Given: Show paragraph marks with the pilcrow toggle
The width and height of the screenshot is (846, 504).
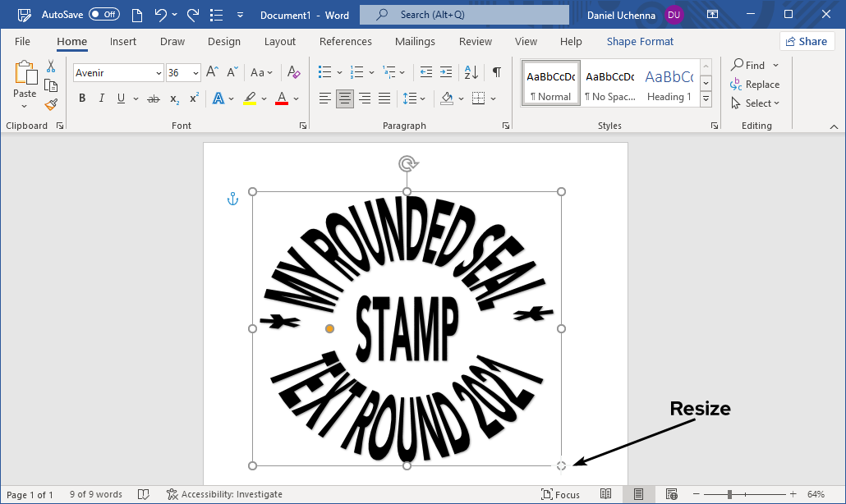Looking at the screenshot, I should (x=496, y=72).
